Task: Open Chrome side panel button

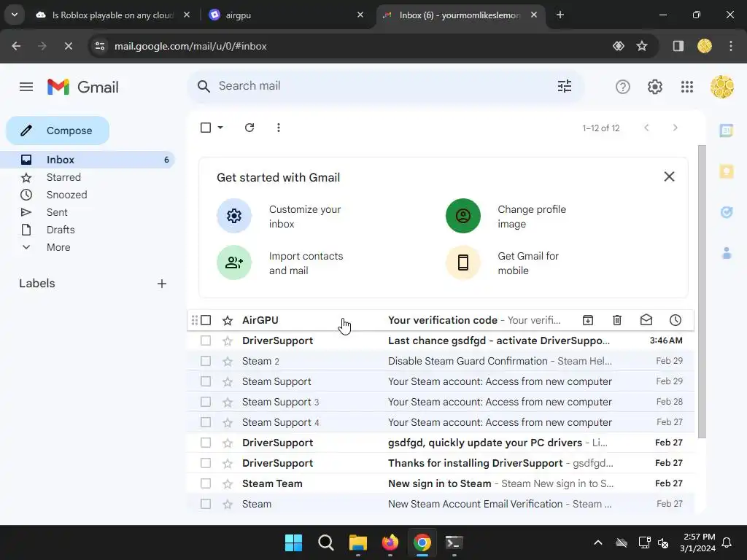Action: [678, 46]
